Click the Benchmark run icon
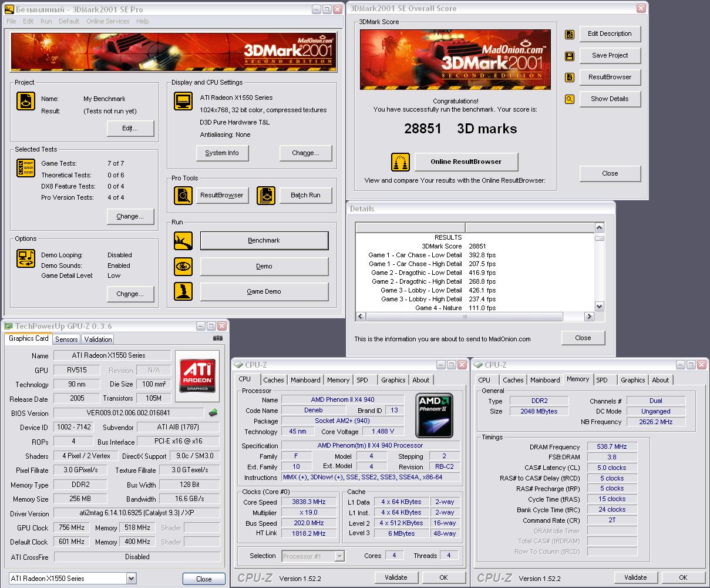Screen dimensions: 710x588 click(x=183, y=241)
